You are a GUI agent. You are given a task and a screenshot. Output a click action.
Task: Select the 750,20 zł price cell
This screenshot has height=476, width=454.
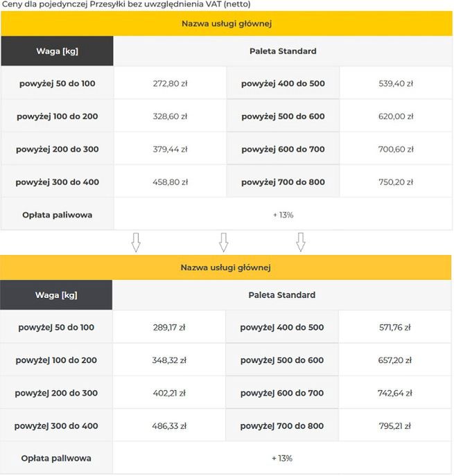[396, 182]
